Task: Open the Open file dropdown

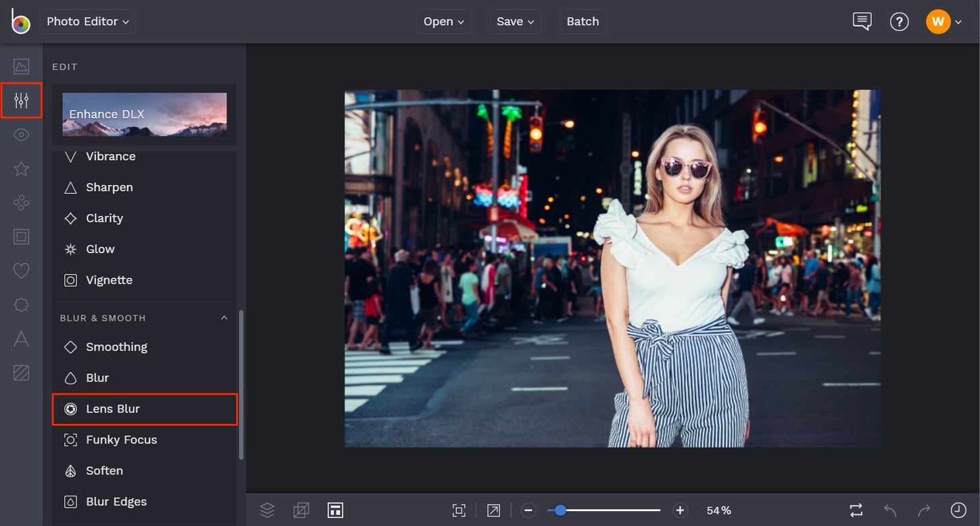Action: coord(443,21)
